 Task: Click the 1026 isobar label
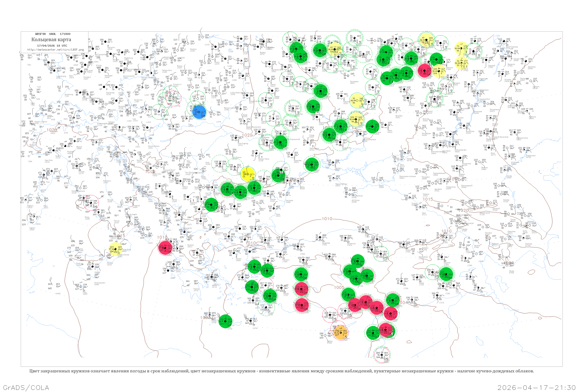pos(52,130)
